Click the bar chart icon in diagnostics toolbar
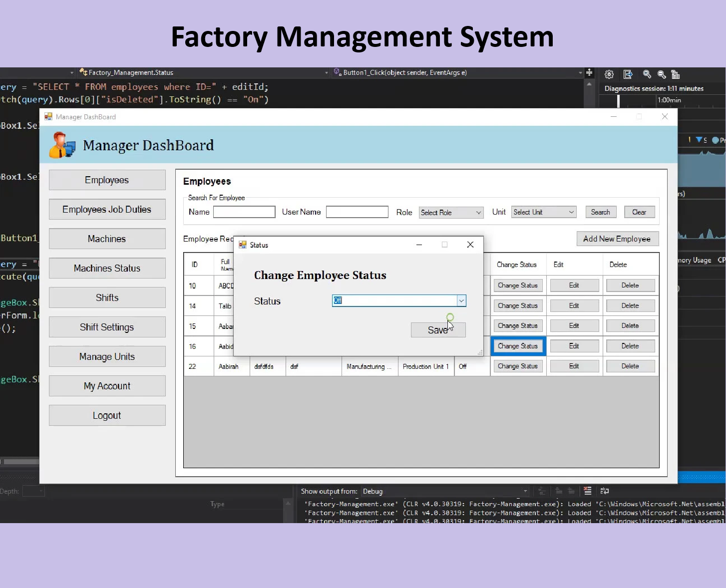Viewport: 726px width, 588px height. click(x=676, y=74)
